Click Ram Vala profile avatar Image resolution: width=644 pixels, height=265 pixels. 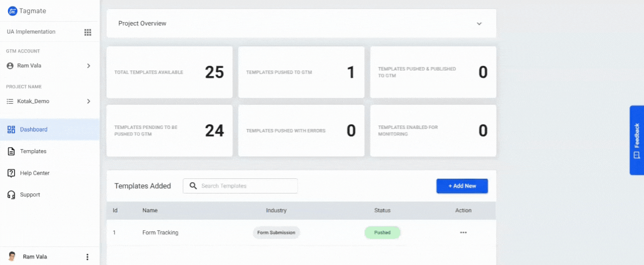coord(12,256)
